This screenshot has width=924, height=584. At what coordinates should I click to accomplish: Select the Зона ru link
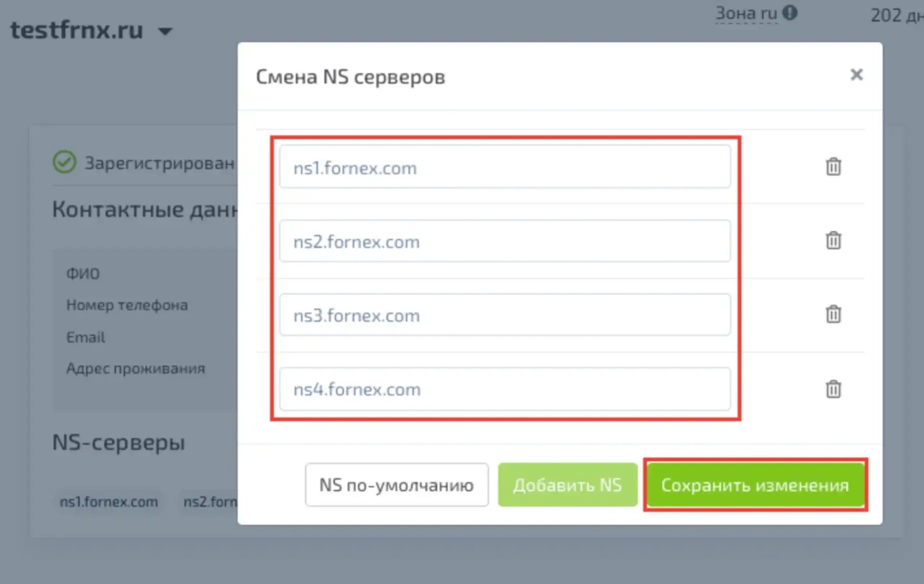(746, 13)
